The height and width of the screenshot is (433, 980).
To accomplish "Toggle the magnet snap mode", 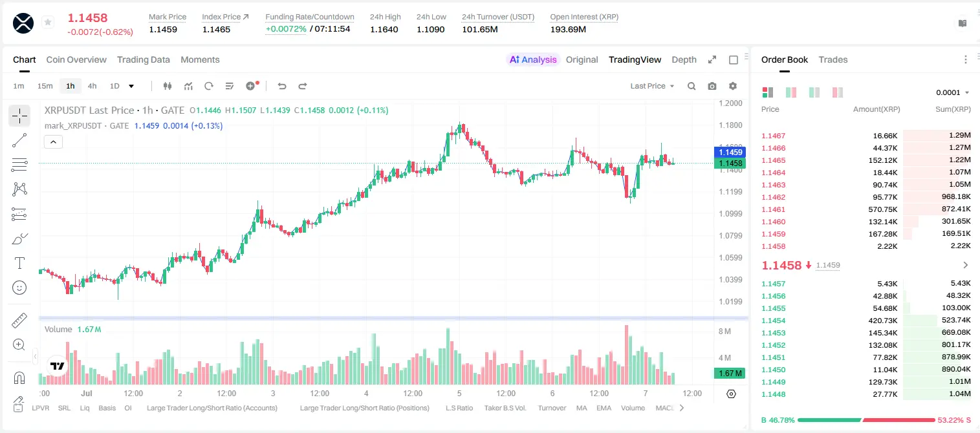I will (19, 378).
